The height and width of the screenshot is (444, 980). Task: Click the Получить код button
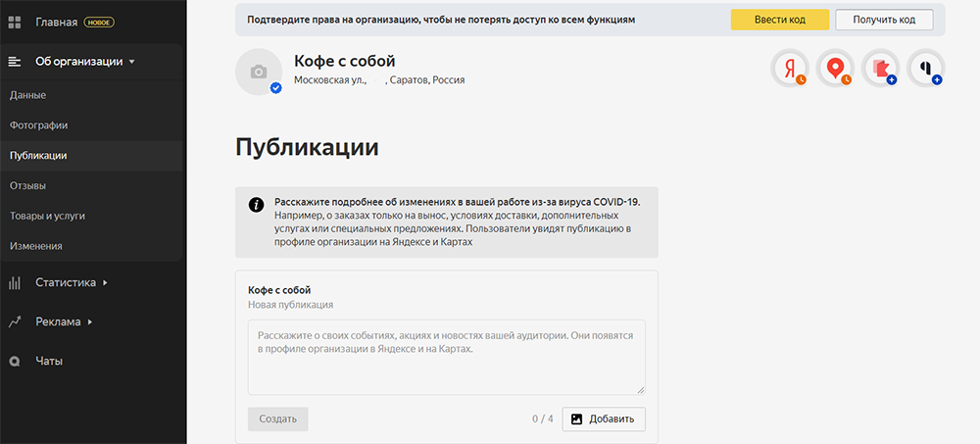(x=884, y=20)
